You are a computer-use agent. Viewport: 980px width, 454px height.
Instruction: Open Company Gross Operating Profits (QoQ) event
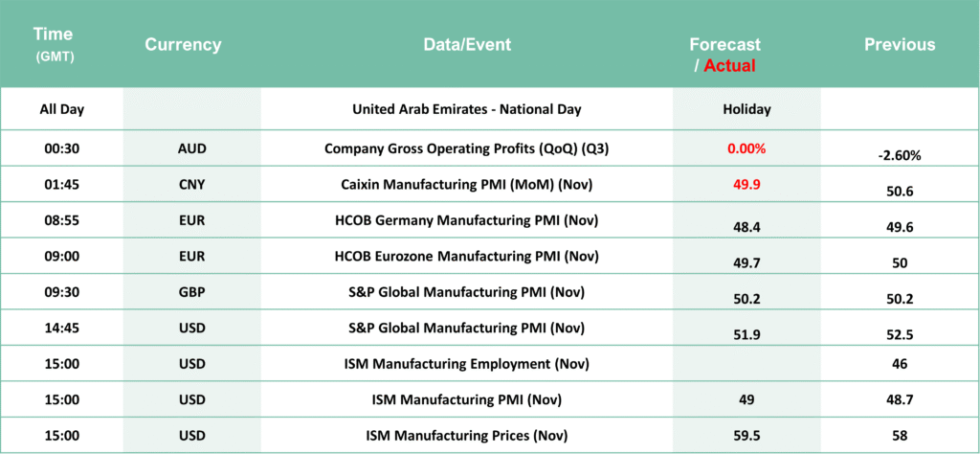[x=467, y=148]
